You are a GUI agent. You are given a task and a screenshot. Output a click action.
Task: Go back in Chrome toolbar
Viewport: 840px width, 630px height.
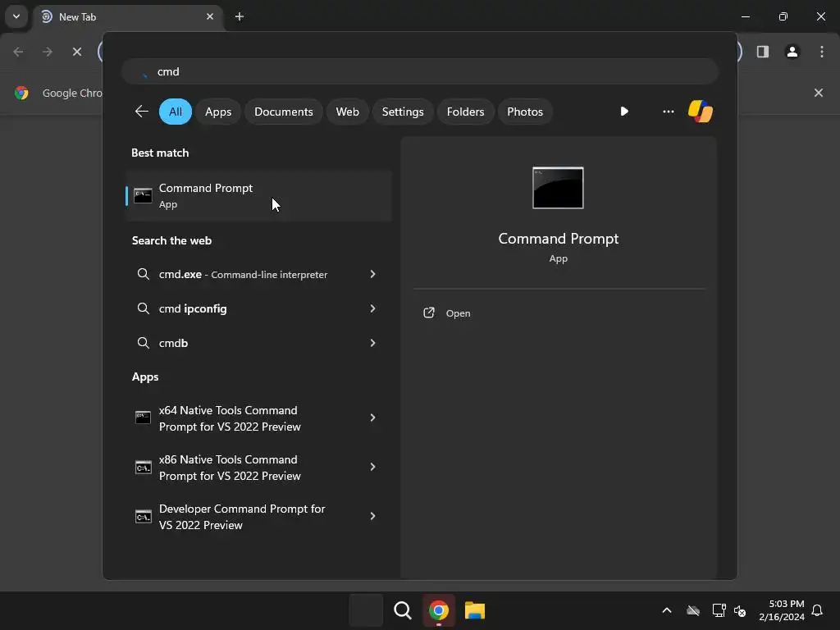(18, 52)
